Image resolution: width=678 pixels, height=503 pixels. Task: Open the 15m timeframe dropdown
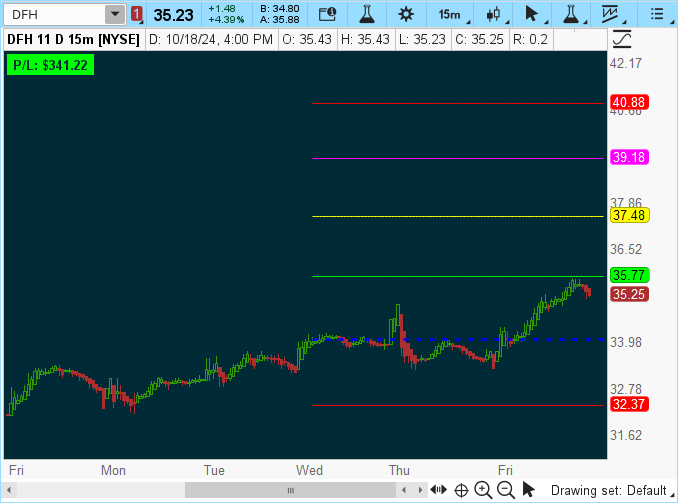click(450, 15)
